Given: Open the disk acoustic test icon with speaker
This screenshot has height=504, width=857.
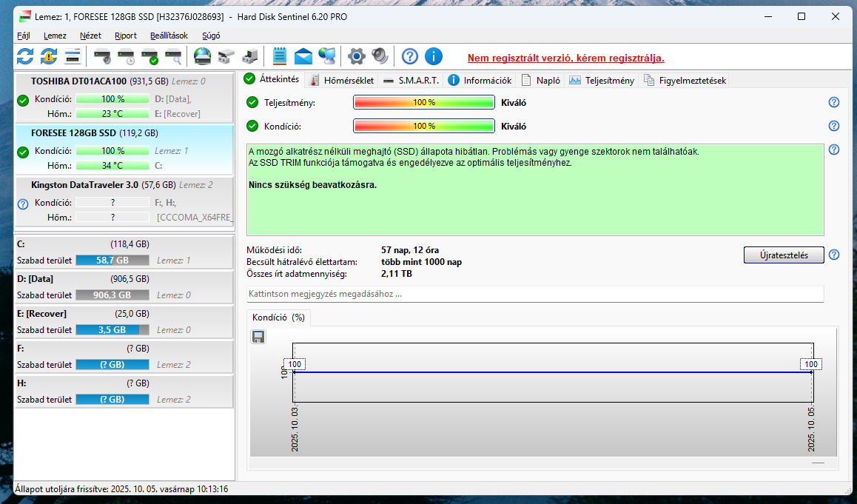Looking at the screenshot, I should (x=102, y=56).
